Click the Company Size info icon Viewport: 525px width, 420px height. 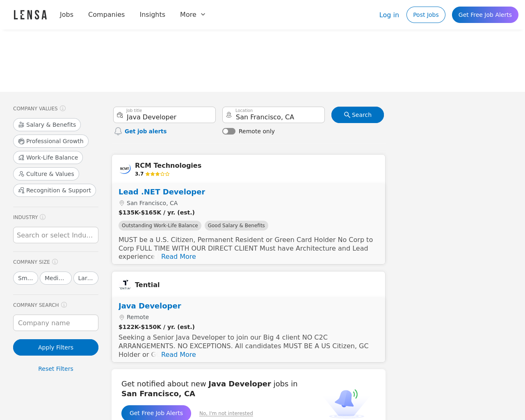click(x=55, y=262)
